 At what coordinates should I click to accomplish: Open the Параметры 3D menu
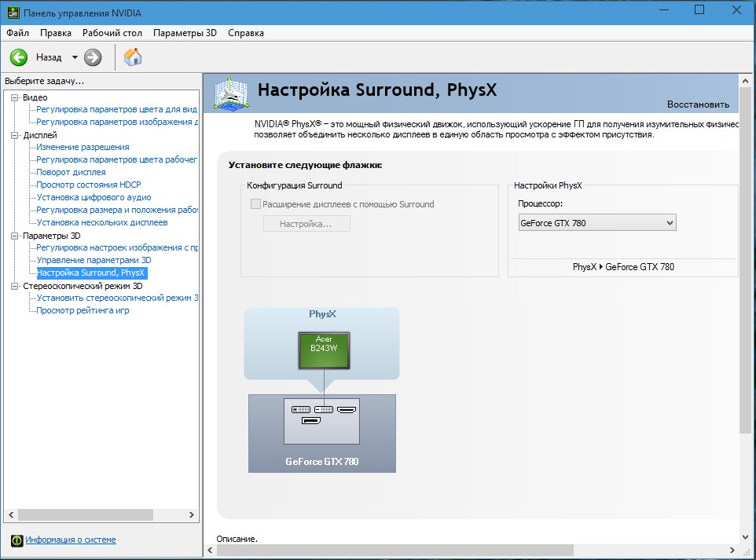[x=185, y=33]
